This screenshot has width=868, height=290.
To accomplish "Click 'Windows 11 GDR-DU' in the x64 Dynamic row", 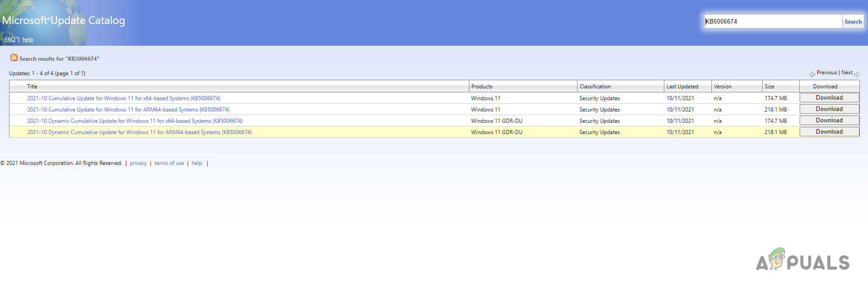I will (496, 121).
